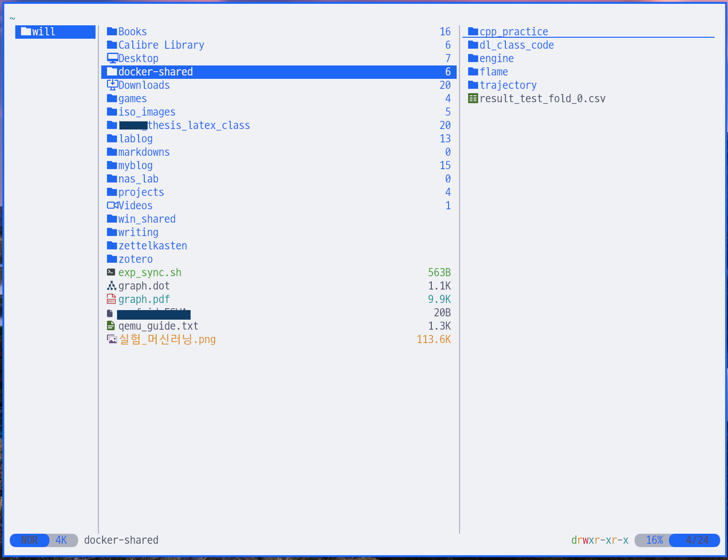Select dl_class_code in the preview pane

tap(516, 45)
